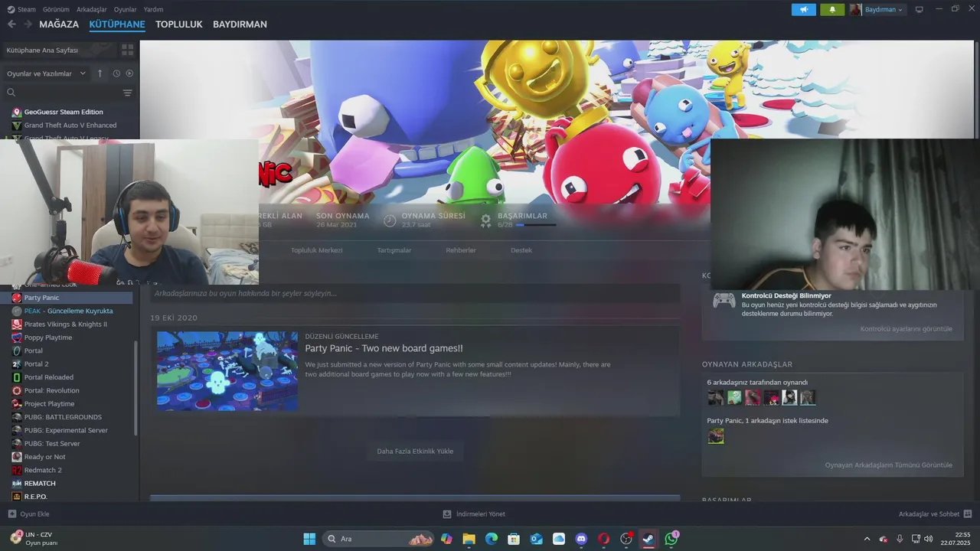Image resolution: width=980 pixels, height=551 pixels.
Task: Open the Topluluk Merkezi link
Action: [317, 250]
